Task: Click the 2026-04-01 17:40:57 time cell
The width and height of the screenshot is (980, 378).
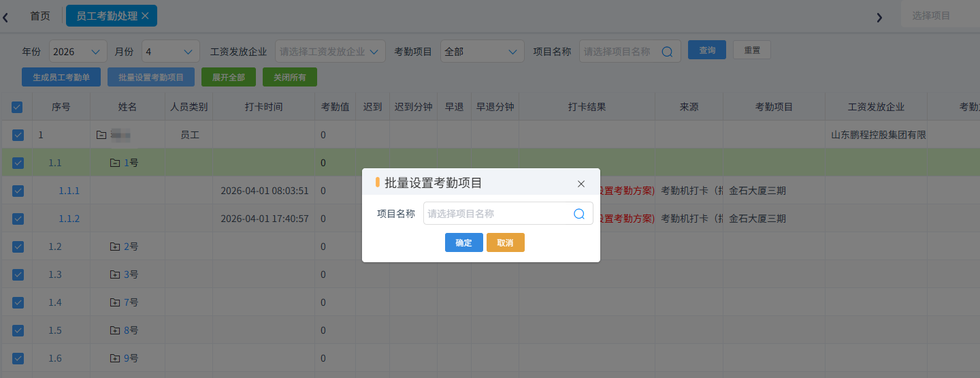Action: (x=265, y=219)
